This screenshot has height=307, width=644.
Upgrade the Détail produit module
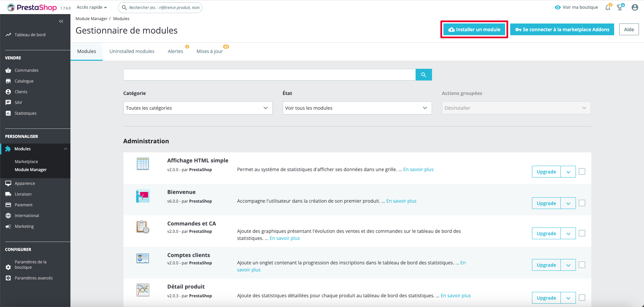(x=546, y=298)
